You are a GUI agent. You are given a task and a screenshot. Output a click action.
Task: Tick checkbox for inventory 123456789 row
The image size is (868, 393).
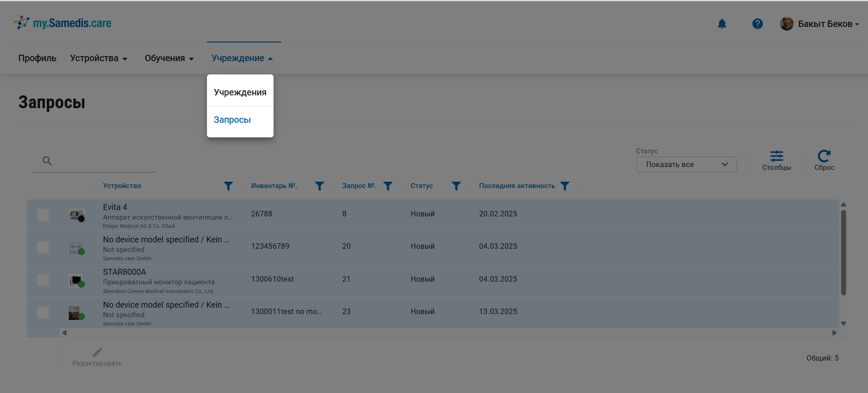pos(43,247)
